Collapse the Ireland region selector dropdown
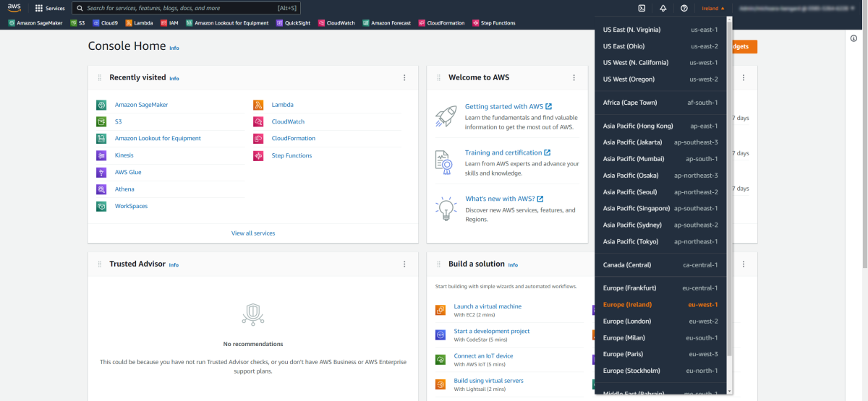The width and height of the screenshot is (868, 401). point(713,8)
